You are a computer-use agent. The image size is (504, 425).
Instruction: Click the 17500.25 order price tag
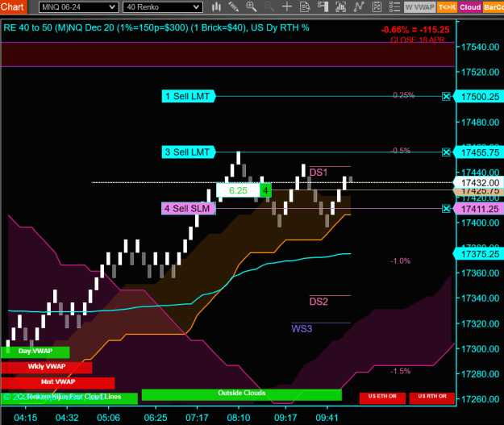pos(479,97)
